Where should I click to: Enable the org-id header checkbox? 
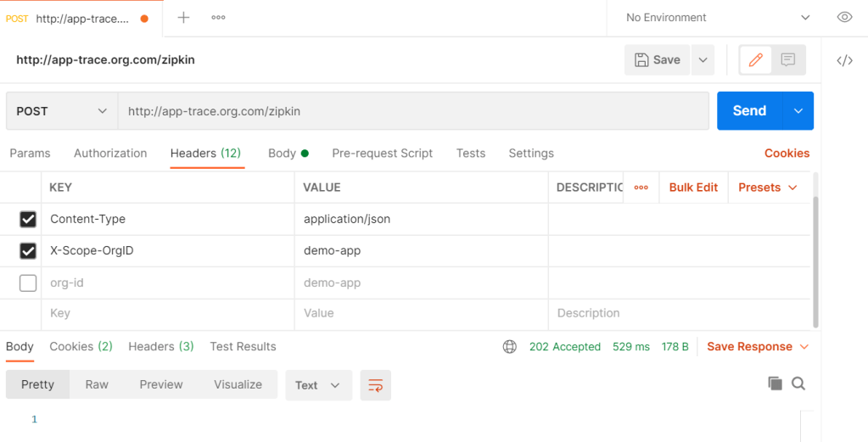[x=28, y=283]
